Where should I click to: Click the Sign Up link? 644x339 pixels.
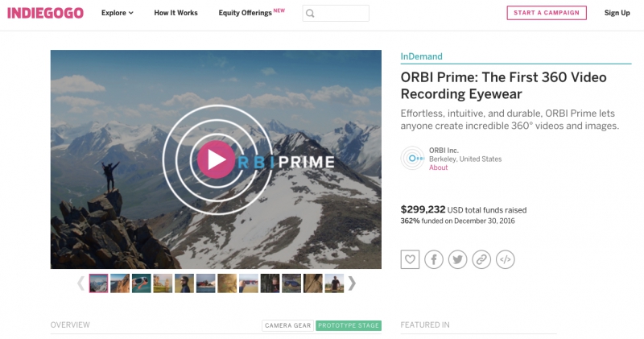tap(617, 13)
